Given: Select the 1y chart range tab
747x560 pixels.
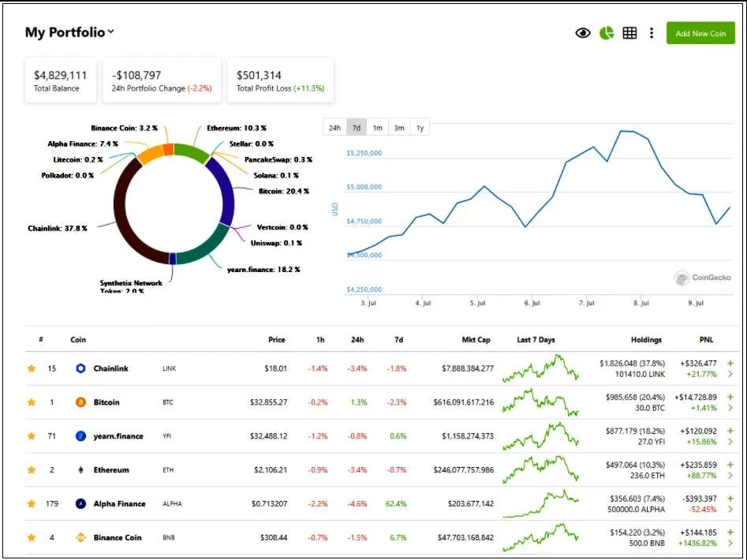Looking at the screenshot, I should (420, 128).
